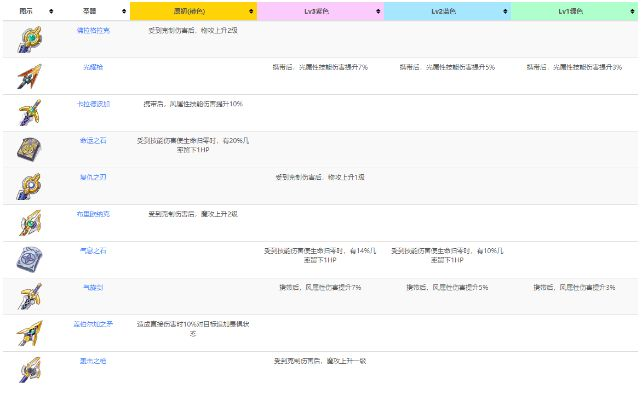642x400 pixels.
Task: Click the 风属性技能伤害提升10% description cell
Action: 194,104
